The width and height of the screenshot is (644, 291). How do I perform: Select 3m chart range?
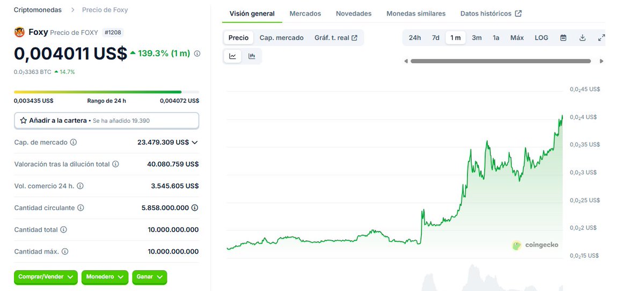pyautogui.click(x=477, y=38)
